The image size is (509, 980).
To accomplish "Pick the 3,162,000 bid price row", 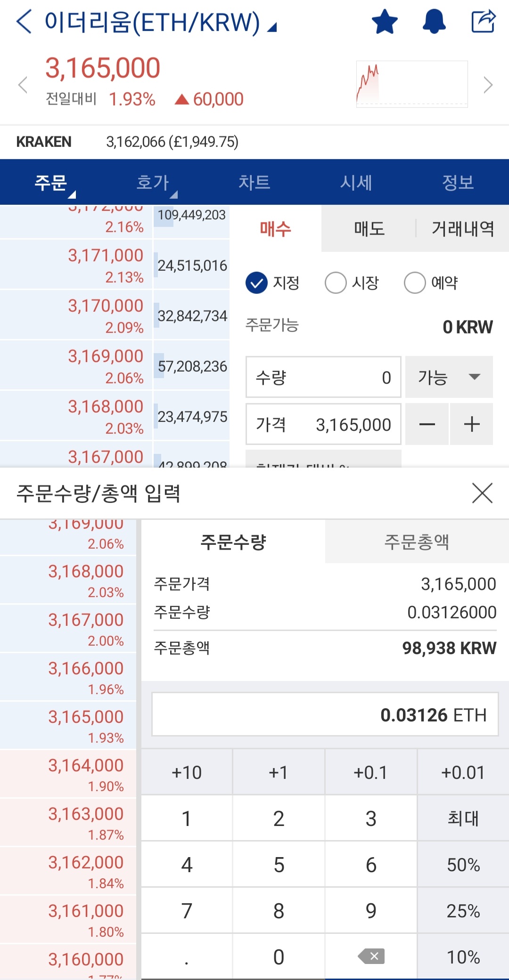I will pyautogui.click(x=68, y=870).
